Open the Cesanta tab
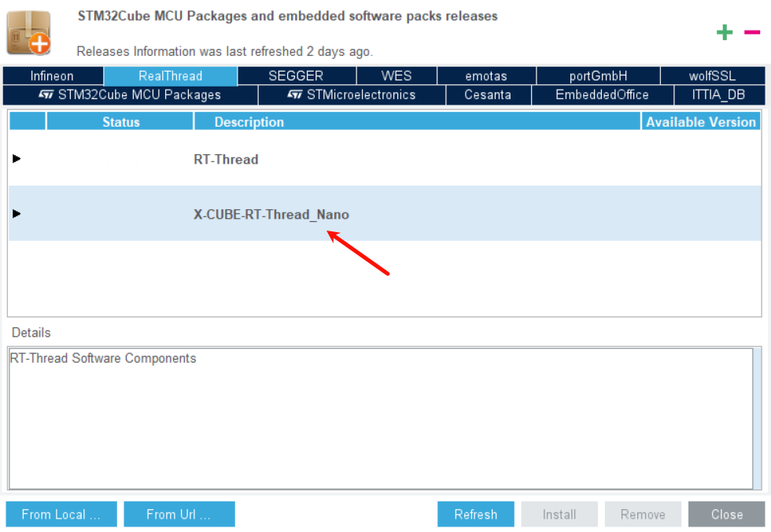771x532 pixels. click(x=489, y=95)
